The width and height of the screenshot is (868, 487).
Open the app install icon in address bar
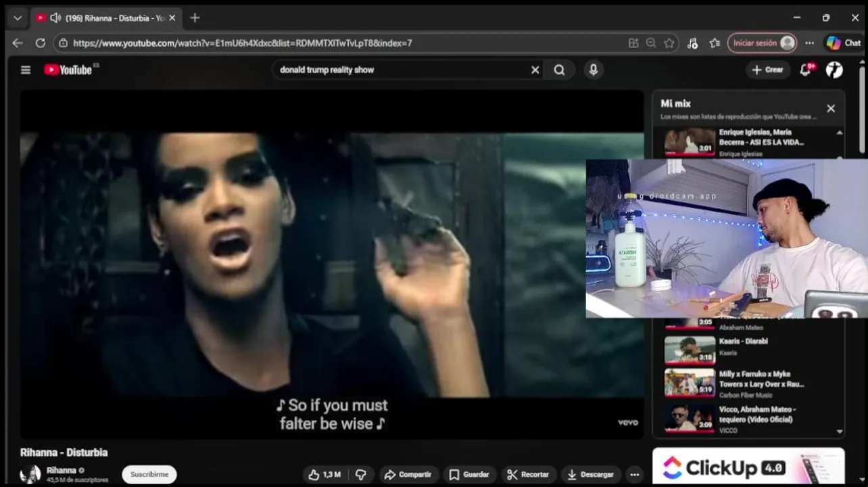(x=633, y=43)
